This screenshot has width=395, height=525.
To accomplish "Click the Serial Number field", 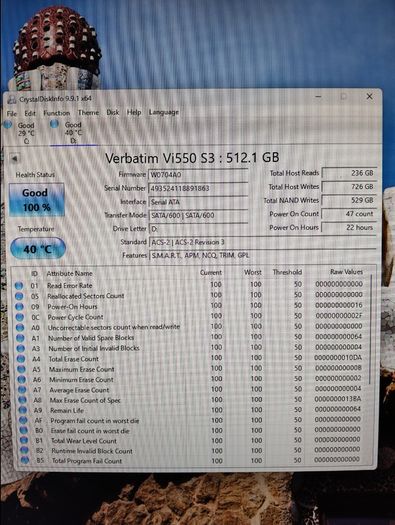I will click(198, 188).
